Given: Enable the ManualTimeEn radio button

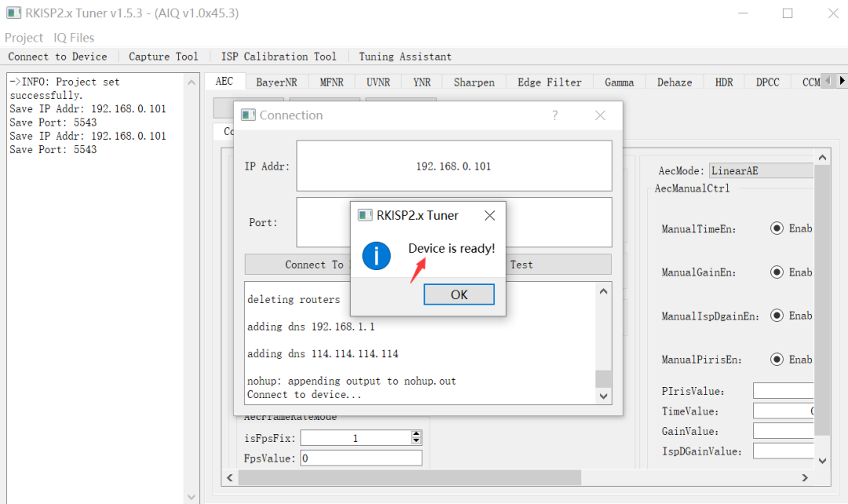Looking at the screenshot, I should (777, 228).
